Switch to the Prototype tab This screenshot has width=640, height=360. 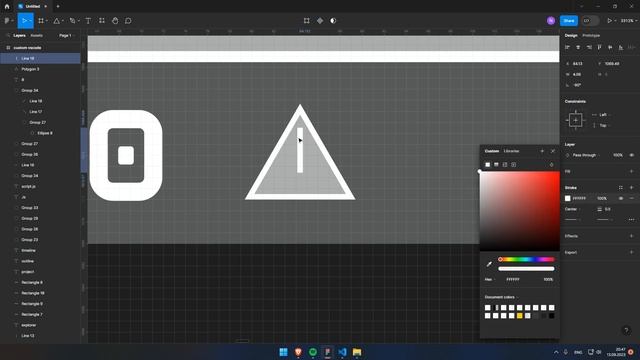[591, 36]
